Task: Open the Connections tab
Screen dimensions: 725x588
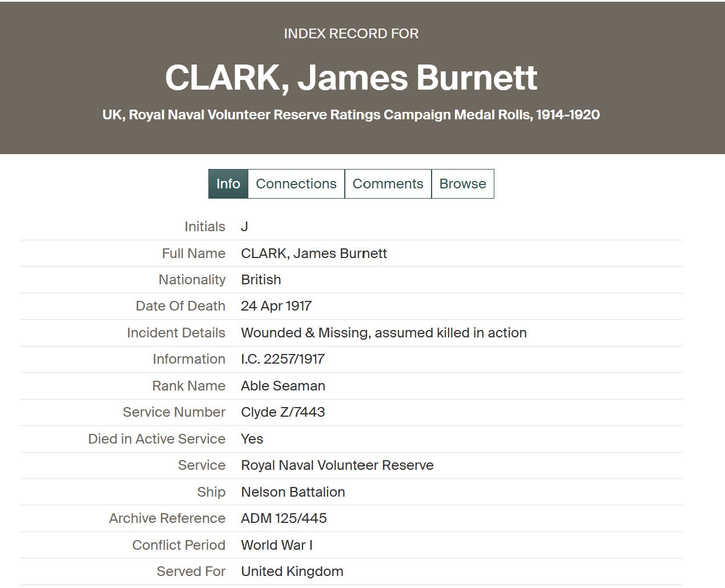Action: coord(296,184)
